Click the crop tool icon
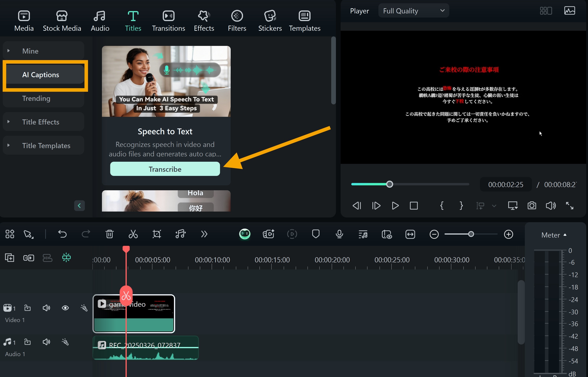This screenshot has width=588, height=377. (x=156, y=234)
